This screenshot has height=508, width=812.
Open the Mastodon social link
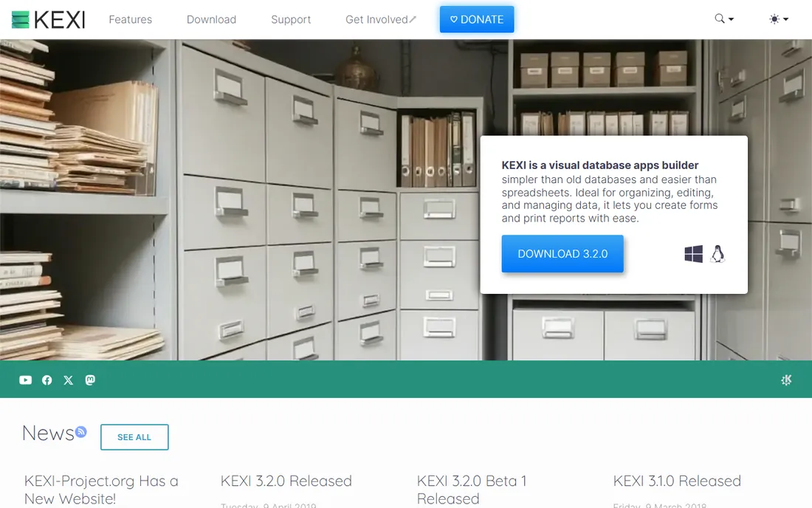pos(90,380)
